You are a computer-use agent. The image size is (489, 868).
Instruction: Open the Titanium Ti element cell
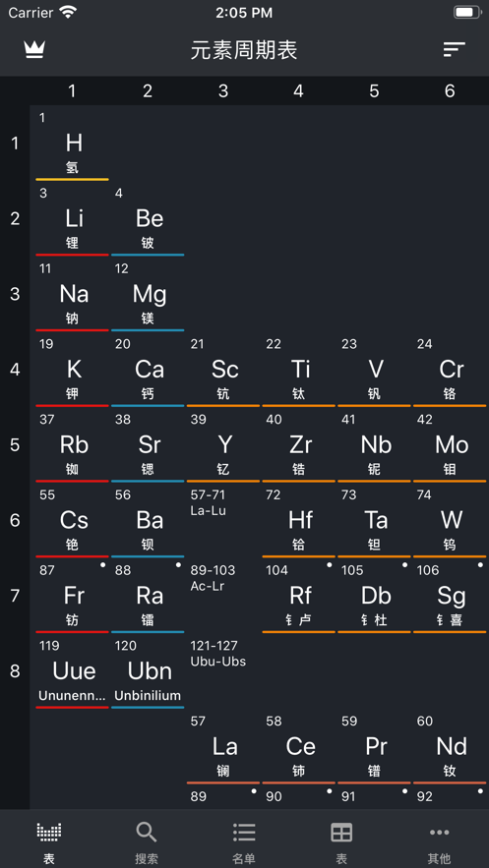(x=298, y=371)
